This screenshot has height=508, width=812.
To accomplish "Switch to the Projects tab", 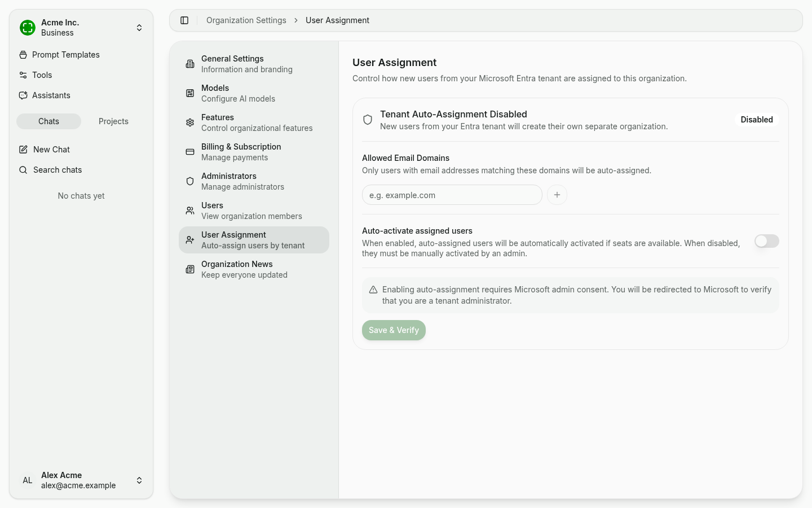I will click(113, 121).
